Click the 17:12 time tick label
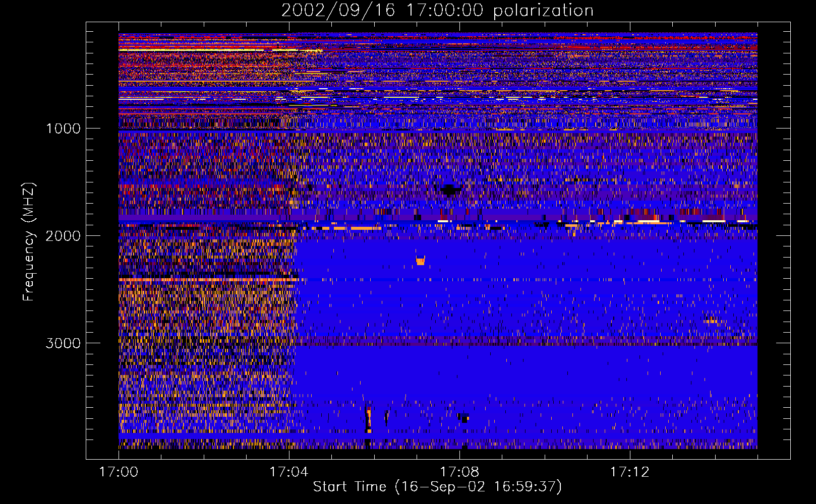816x504 pixels. pos(630,472)
